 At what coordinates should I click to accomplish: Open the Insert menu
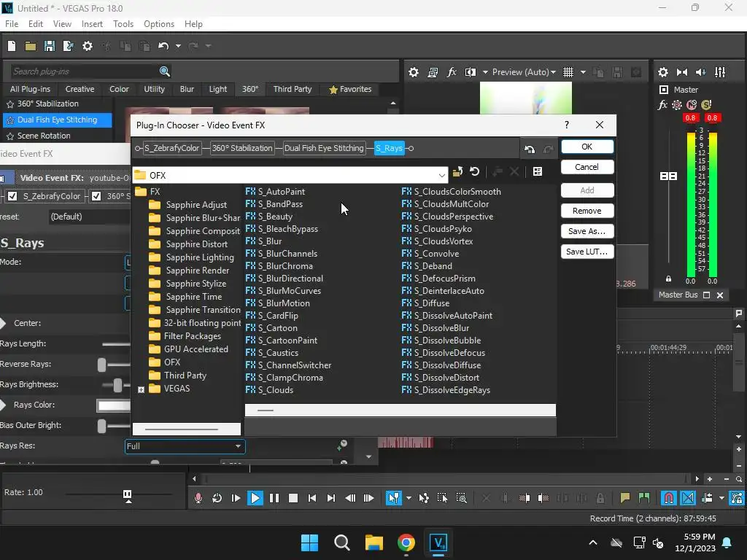click(x=92, y=24)
